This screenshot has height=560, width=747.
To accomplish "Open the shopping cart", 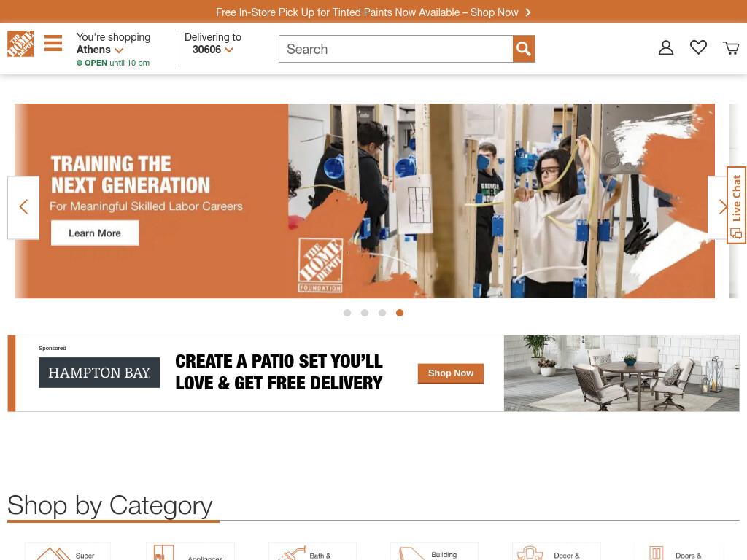I will pyautogui.click(x=731, y=47).
